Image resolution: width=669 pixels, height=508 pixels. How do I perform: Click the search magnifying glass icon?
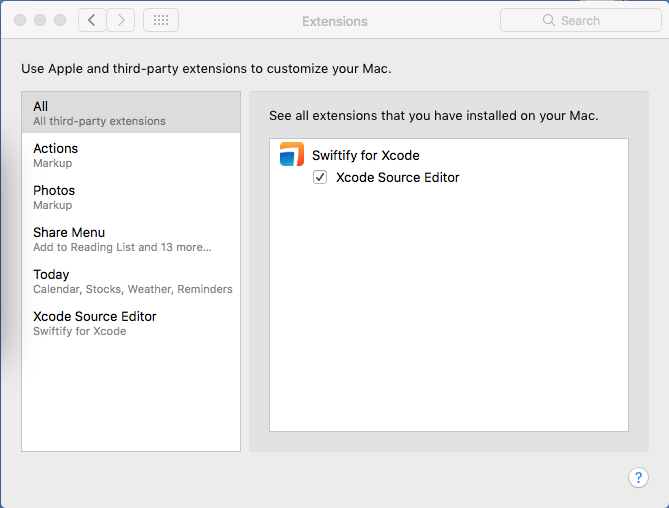pos(548,20)
